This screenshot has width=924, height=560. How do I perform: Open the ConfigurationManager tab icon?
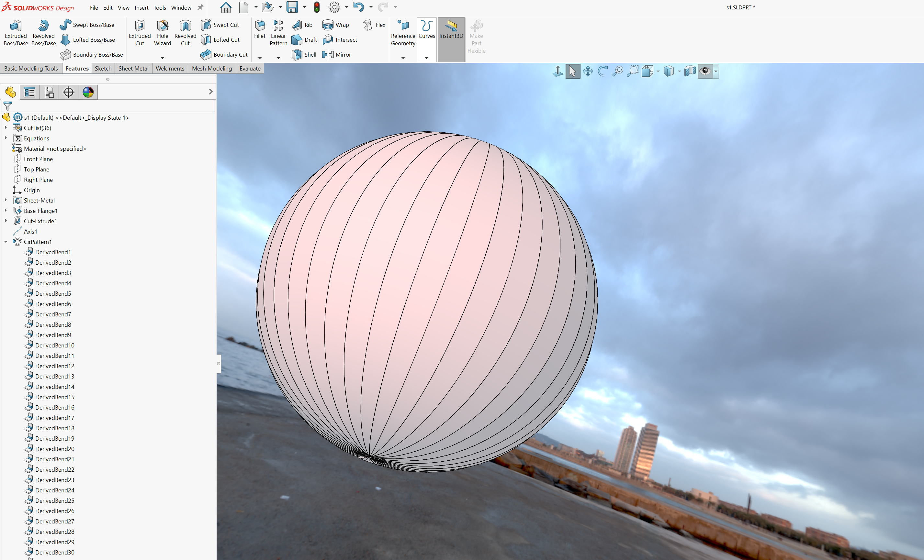click(49, 92)
